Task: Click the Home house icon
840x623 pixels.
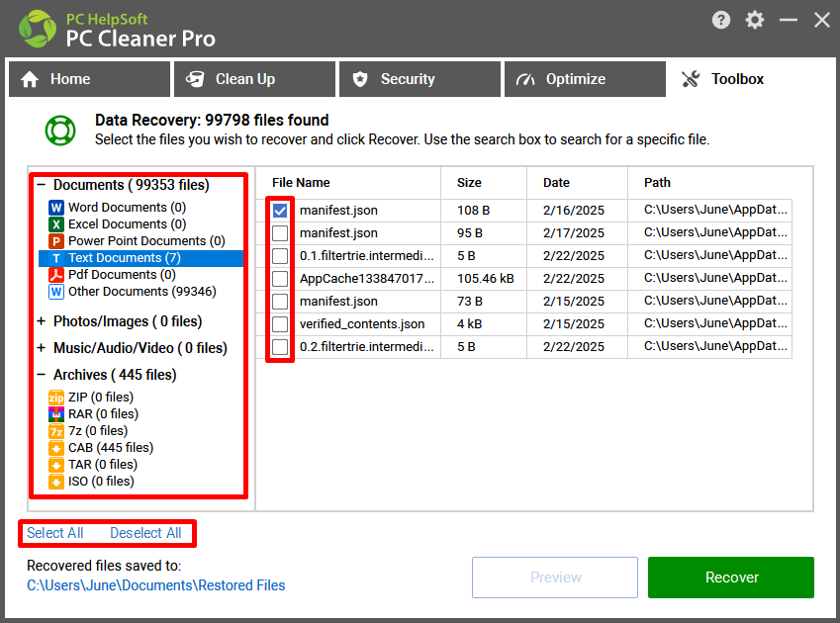Action: [x=30, y=79]
